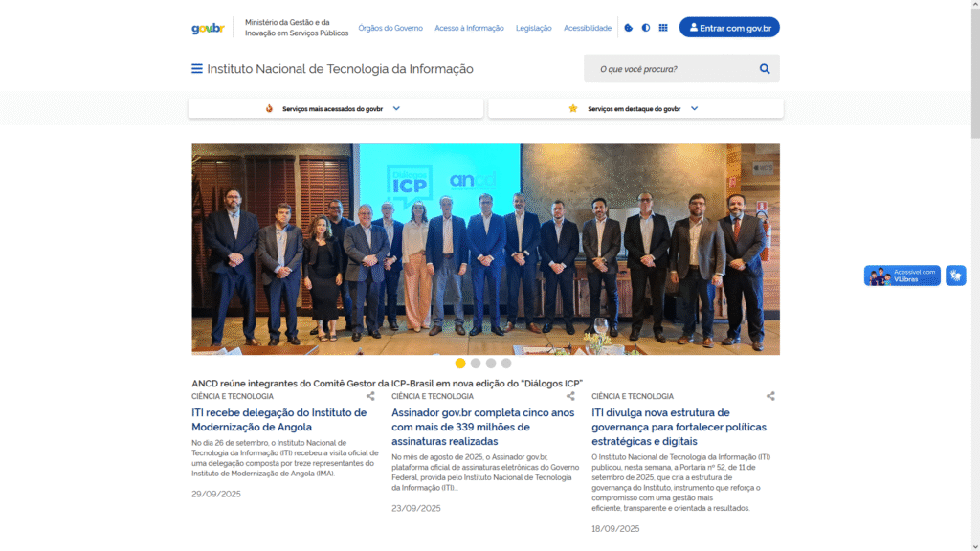Share the governance structure article
Screen dimensions: 980x551
770,396
